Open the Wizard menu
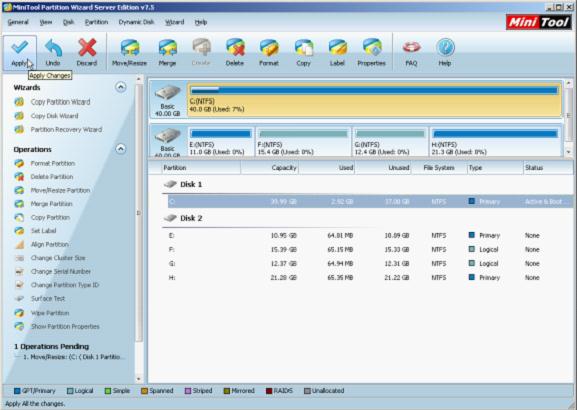Viewport: 577px width, 410px height. pyautogui.click(x=174, y=22)
